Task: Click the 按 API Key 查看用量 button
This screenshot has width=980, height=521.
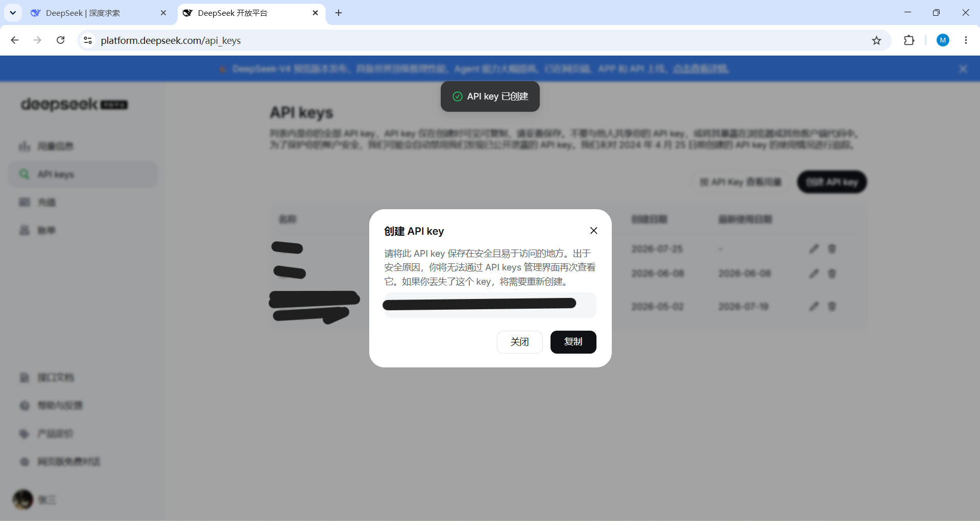Action: 740,182
